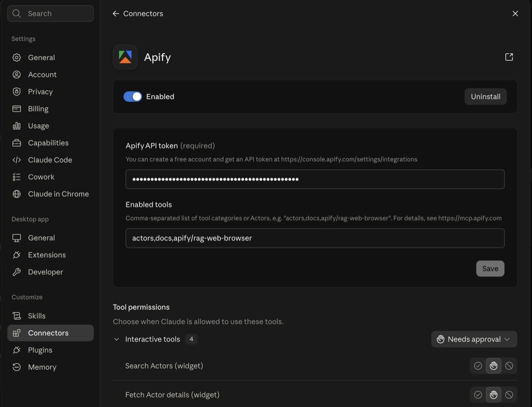Go back to Connectors list
532x407 pixels.
coord(138,14)
